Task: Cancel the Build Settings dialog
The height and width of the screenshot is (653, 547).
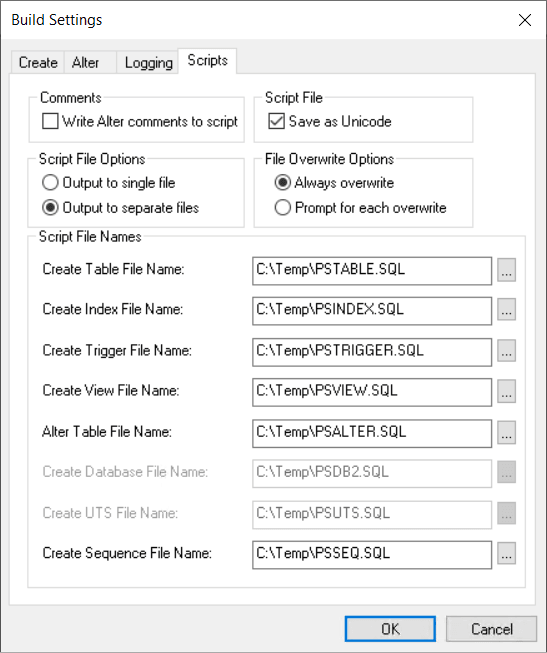Action: pyautogui.click(x=492, y=629)
